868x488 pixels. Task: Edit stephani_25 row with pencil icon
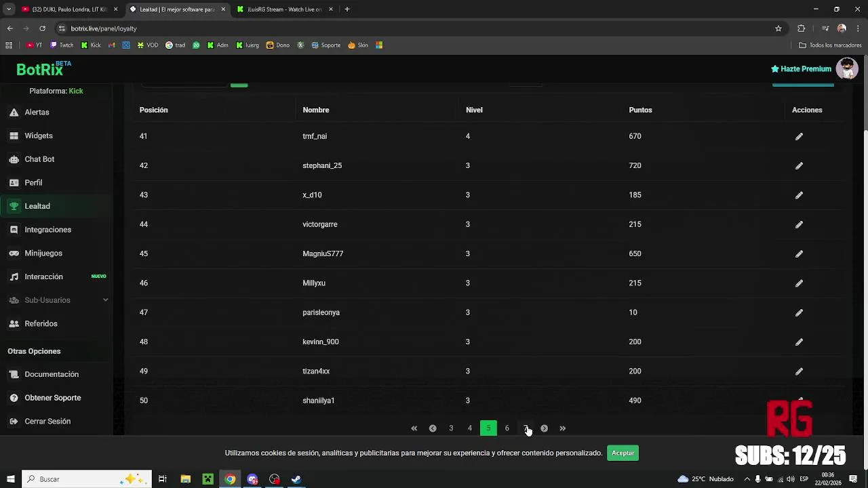click(799, 165)
